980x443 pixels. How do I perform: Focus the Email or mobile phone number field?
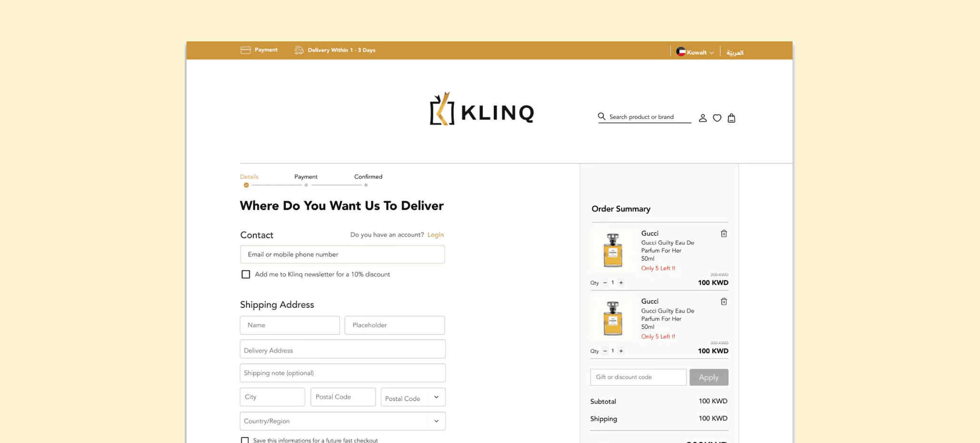[x=343, y=255]
